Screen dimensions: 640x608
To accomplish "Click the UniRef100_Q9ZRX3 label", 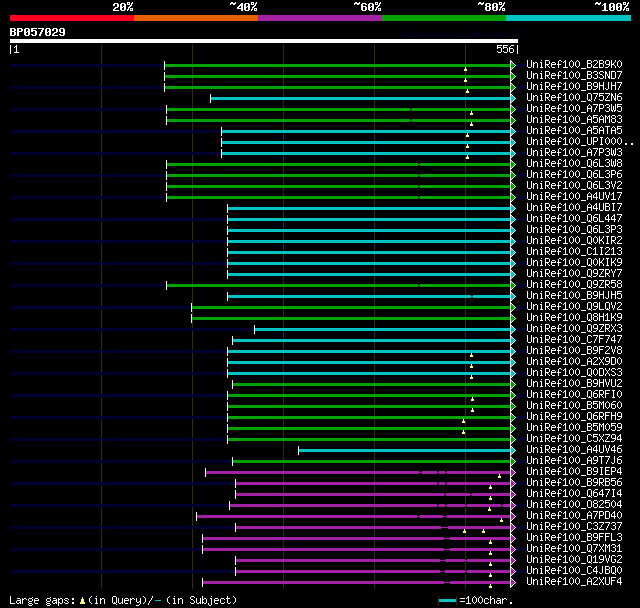I will click(574, 329).
